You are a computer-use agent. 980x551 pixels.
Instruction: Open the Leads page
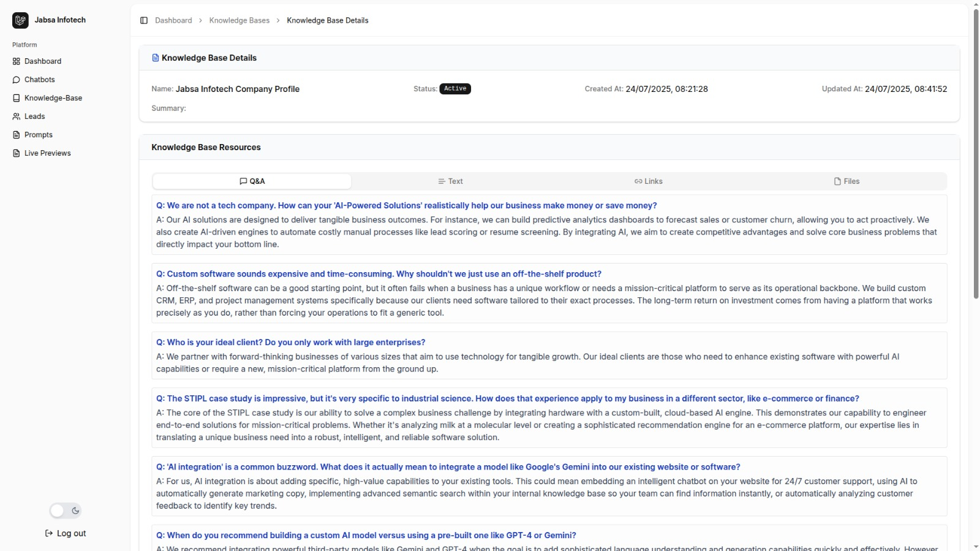tap(34, 116)
